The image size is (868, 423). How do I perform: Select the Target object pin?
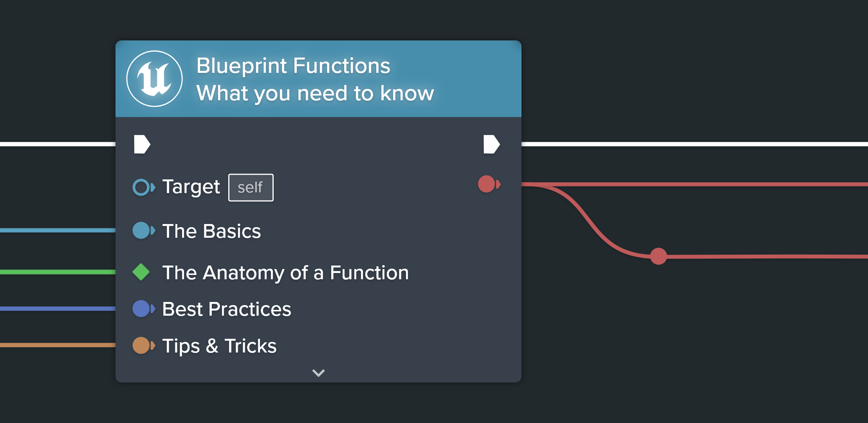[x=144, y=187]
